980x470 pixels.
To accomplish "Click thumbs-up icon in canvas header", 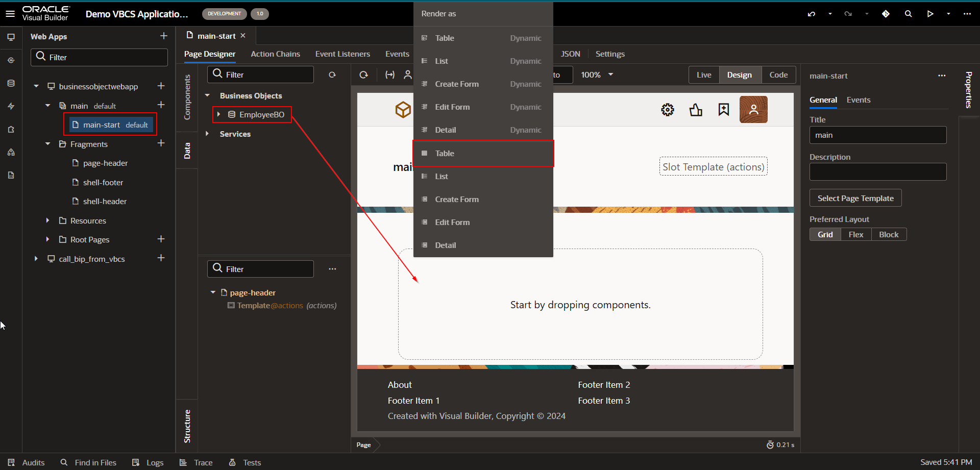I will pos(696,110).
